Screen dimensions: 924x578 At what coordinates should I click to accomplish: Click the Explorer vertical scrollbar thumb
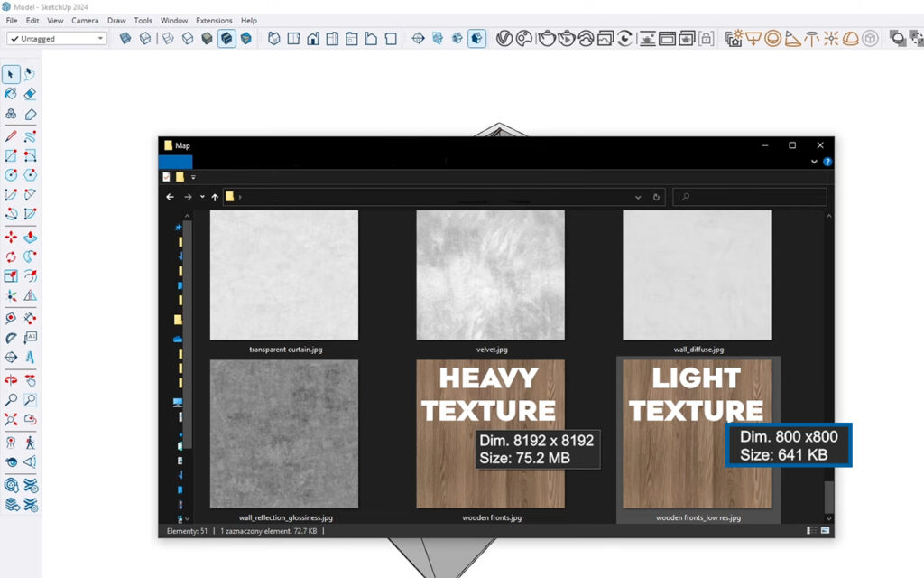click(x=829, y=496)
